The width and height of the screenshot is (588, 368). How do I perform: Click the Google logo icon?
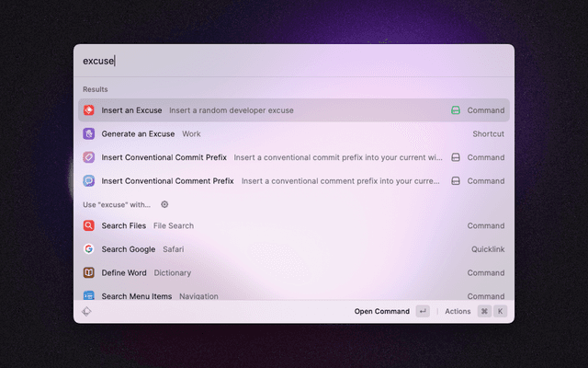(x=89, y=249)
